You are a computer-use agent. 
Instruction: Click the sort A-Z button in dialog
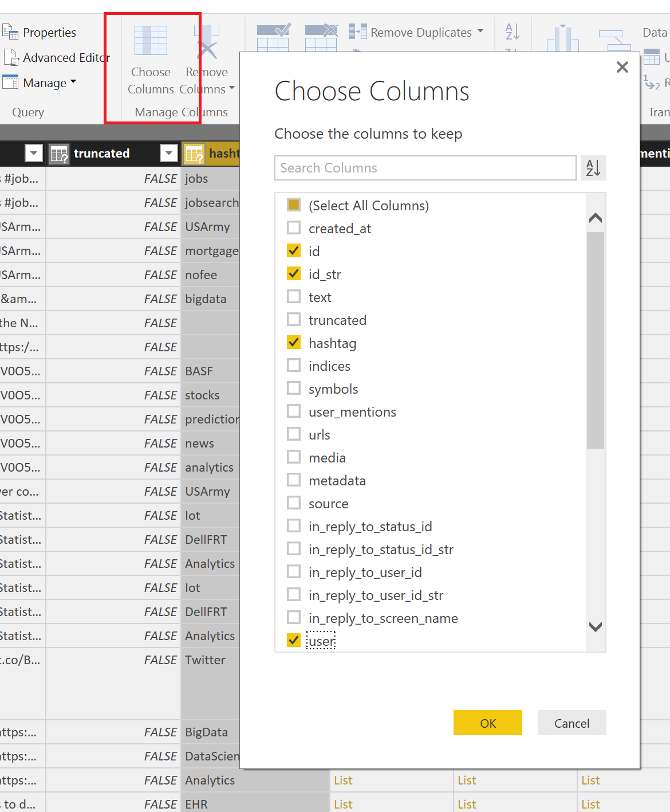(593, 168)
